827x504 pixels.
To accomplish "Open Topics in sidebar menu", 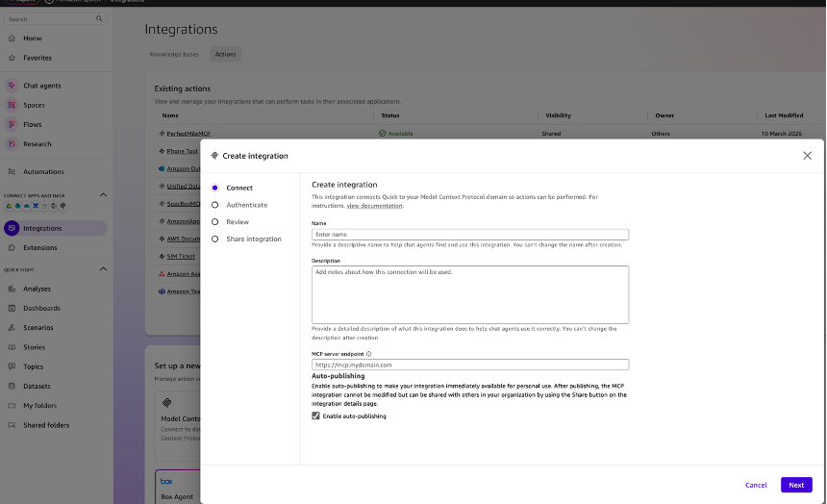I will point(34,366).
